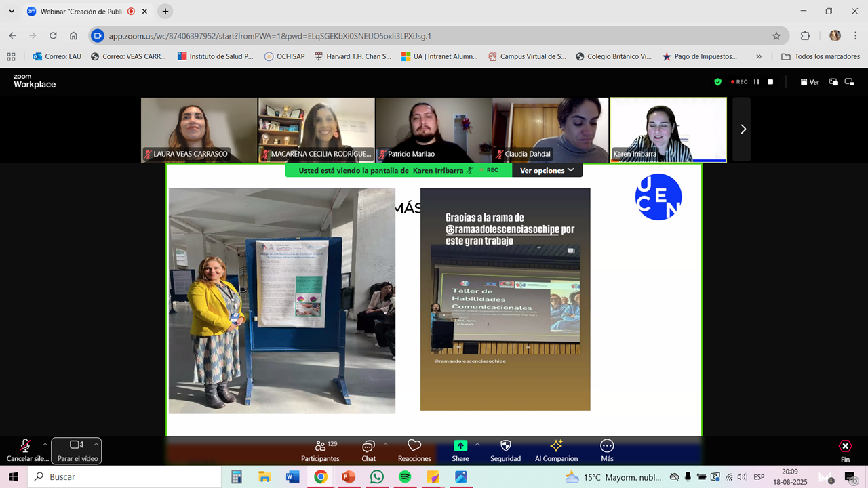Toggle camera with Parar el vídeo

pyautogui.click(x=76, y=450)
